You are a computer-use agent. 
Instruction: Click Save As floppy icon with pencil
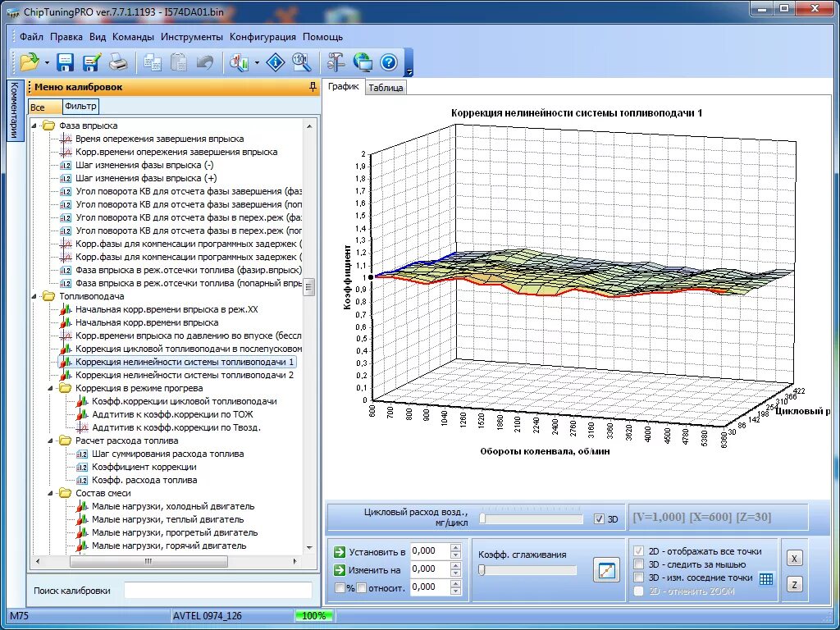click(x=92, y=62)
